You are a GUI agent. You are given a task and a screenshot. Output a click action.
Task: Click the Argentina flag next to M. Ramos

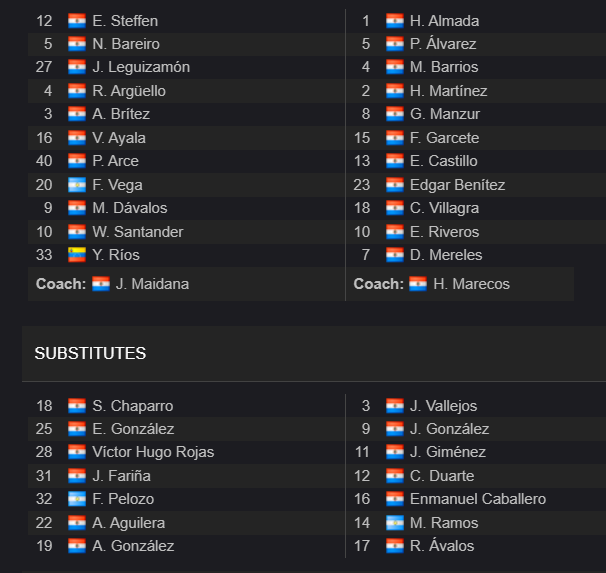[395, 523]
